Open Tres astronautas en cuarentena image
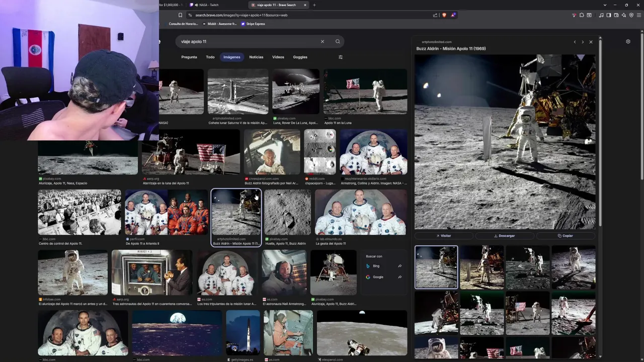Viewport: 644px width, 362px height. pos(151,273)
